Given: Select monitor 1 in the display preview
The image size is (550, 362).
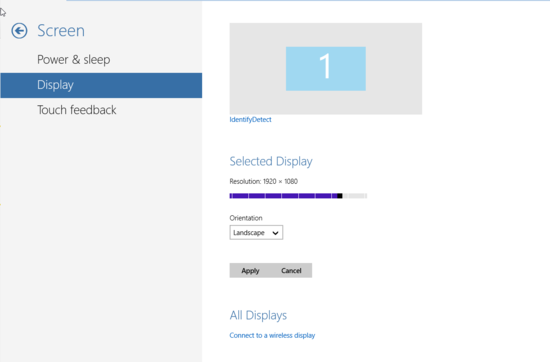Looking at the screenshot, I should (x=326, y=69).
